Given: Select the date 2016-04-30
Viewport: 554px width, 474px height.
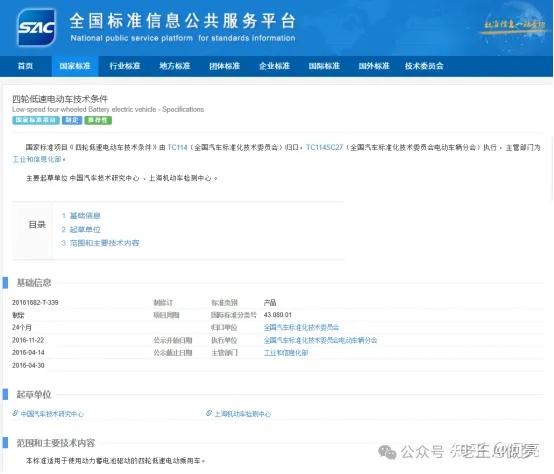Looking at the screenshot, I should coord(28,365).
